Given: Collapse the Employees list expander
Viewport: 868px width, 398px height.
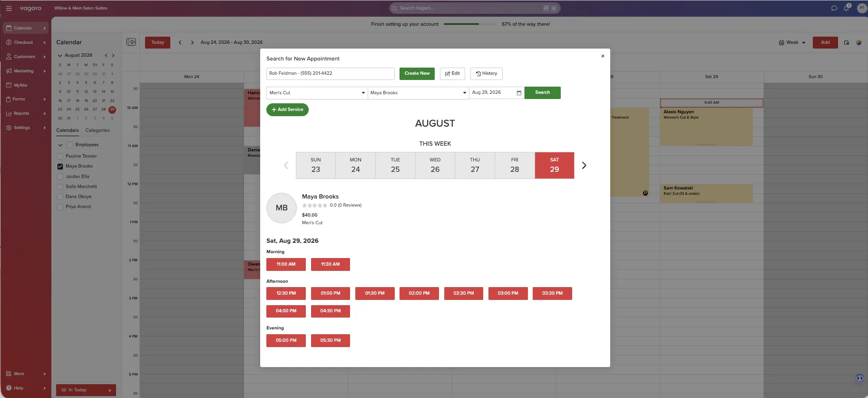Looking at the screenshot, I should pyautogui.click(x=60, y=145).
